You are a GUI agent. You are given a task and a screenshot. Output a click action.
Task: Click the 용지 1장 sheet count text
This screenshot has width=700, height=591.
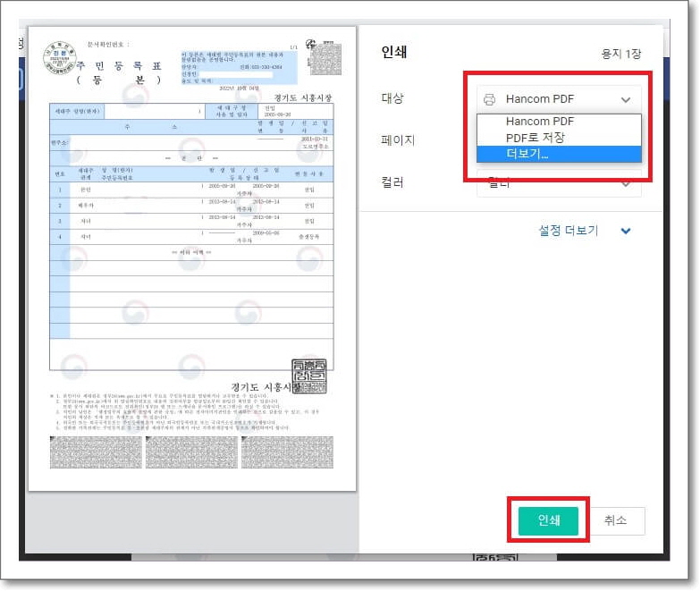point(621,54)
